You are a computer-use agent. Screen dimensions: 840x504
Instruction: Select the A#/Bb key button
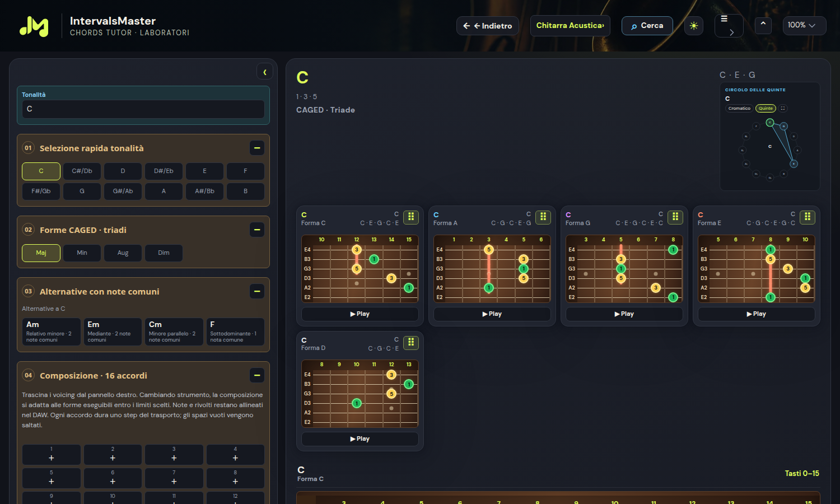pos(204,192)
